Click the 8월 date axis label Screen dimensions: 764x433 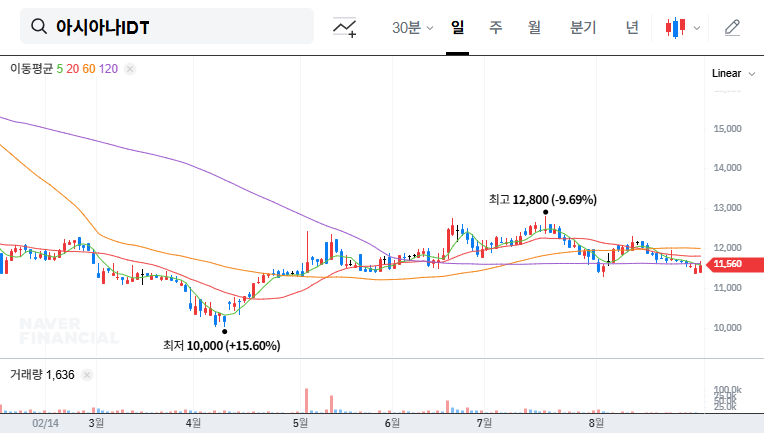point(595,423)
